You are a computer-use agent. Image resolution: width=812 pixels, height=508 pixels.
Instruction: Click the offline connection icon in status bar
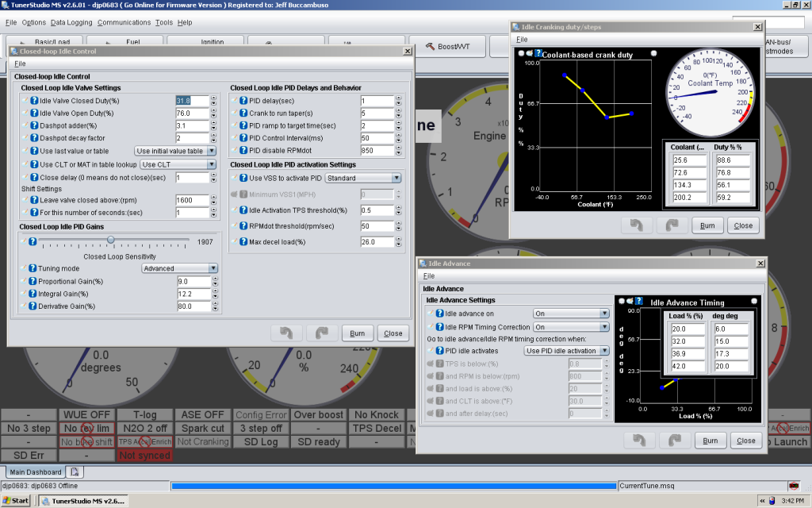792,485
